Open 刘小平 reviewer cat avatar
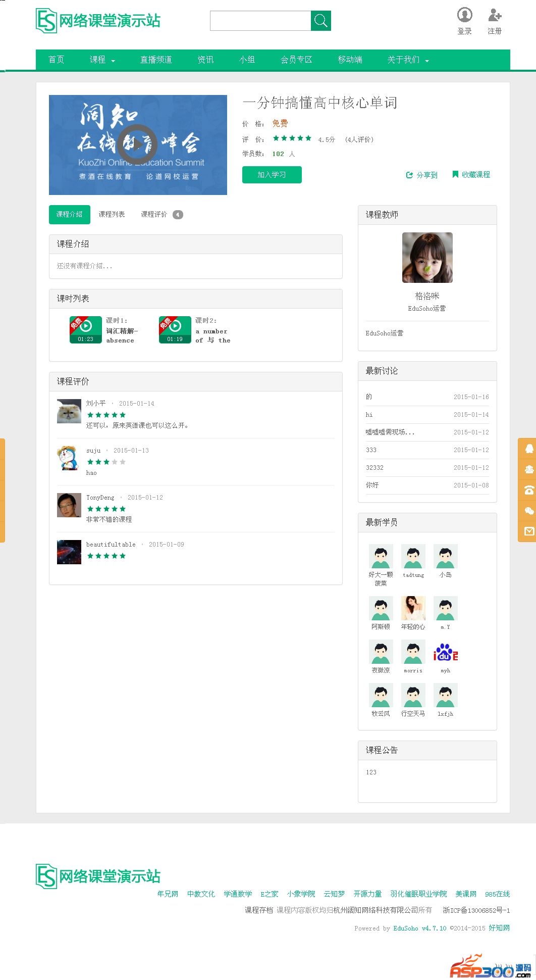Viewport: 536px width, 980px height. click(x=69, y=411)
